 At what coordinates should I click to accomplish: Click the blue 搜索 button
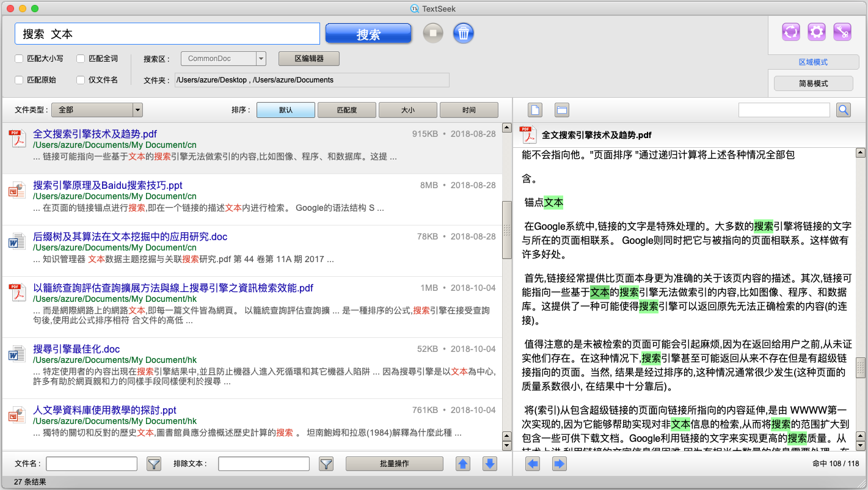(368, 34)
